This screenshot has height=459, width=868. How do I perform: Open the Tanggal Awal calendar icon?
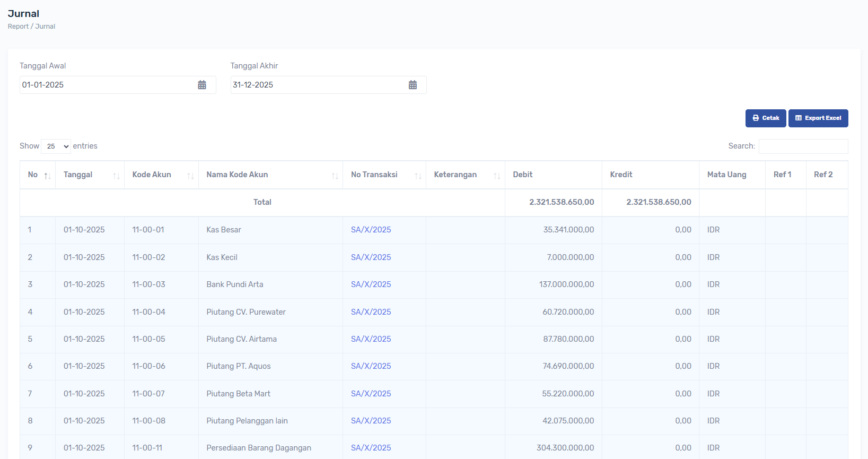point(202,85)
